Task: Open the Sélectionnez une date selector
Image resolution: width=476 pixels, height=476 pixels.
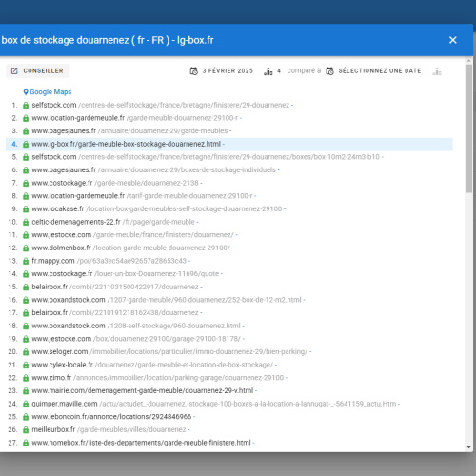Action: 374,71
